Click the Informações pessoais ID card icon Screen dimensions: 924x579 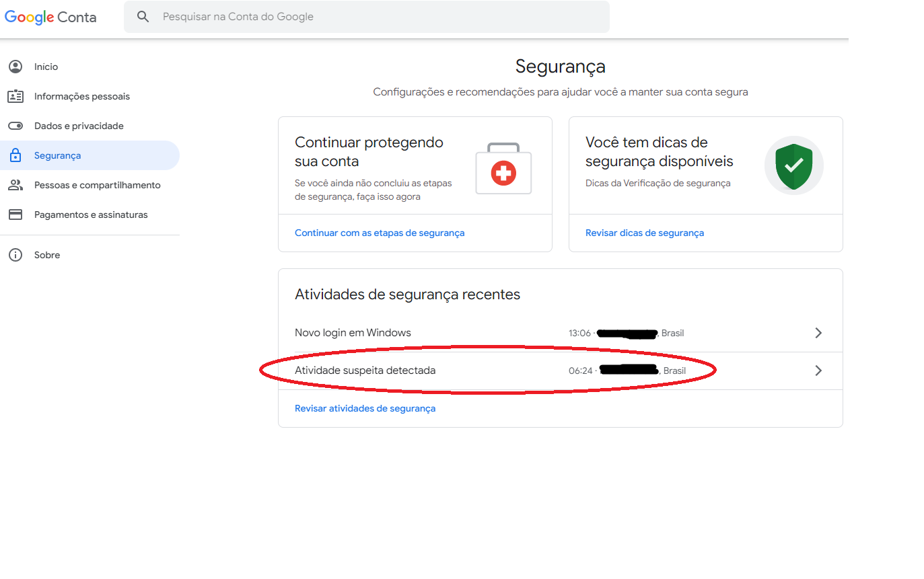pos(15,96)
